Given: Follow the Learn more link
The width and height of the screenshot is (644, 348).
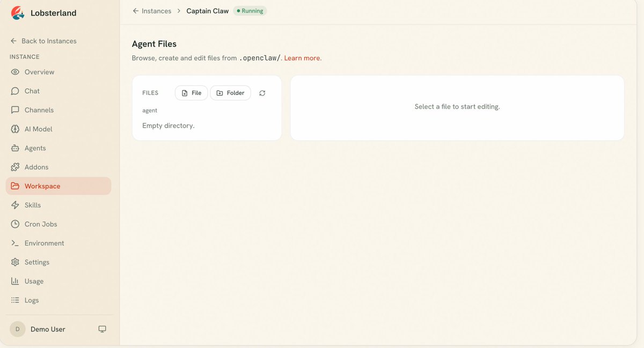Looking at the screenshot, I should pyautogui.click(x=303, y=58).
